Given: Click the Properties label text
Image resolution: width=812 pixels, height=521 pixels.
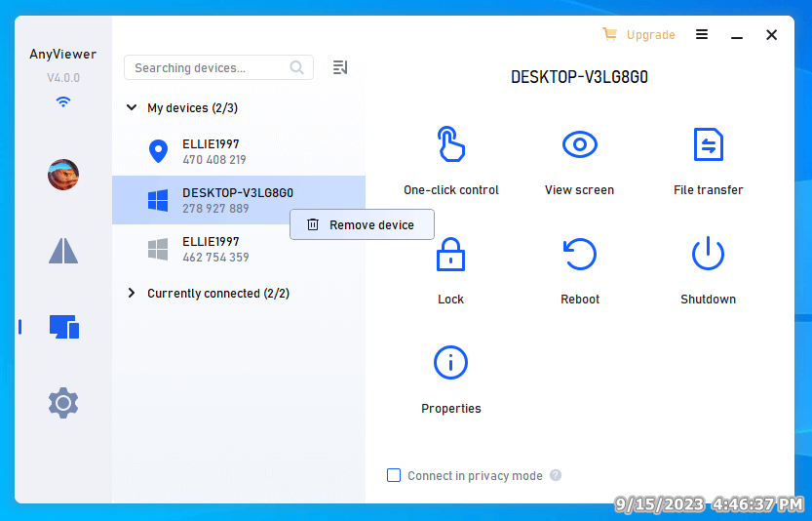Looking at the screenshot, I should click(x=451, y=409).
